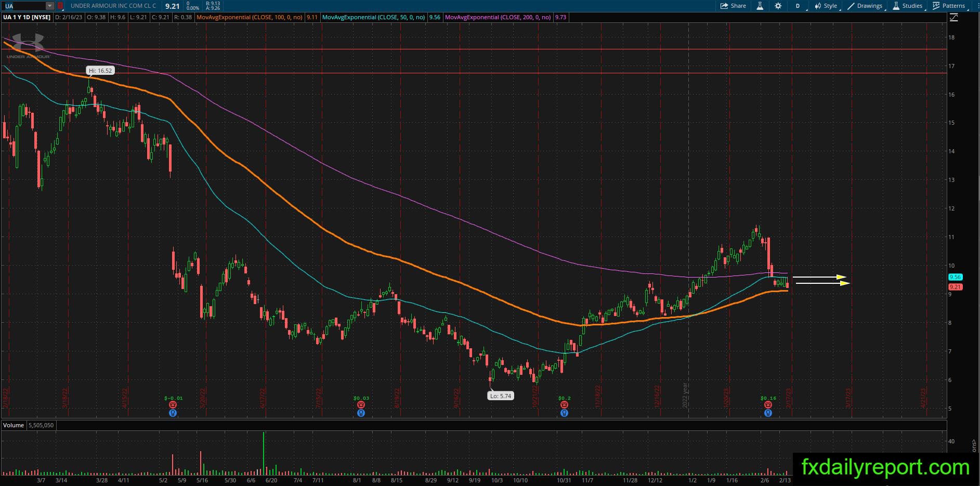Click the red earnings phone icon under $-0.01
The width and height of the screenshot is (980, 486).
click(173, 405)
